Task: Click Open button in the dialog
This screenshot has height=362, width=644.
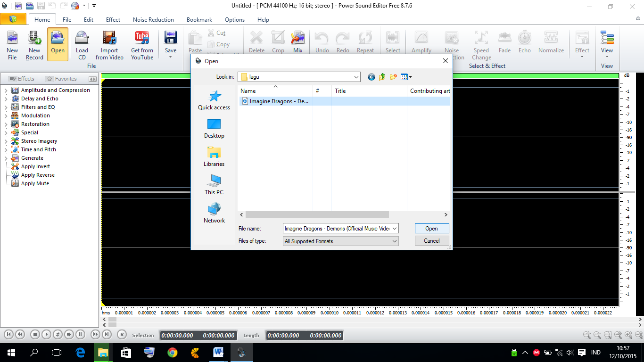Action: tap(432, 228)
